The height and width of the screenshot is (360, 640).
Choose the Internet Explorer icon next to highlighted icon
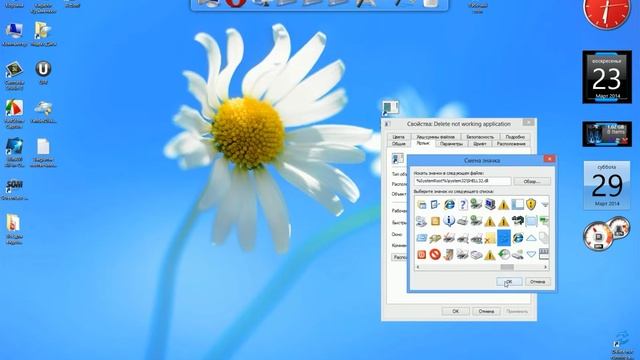click(518, 238)
